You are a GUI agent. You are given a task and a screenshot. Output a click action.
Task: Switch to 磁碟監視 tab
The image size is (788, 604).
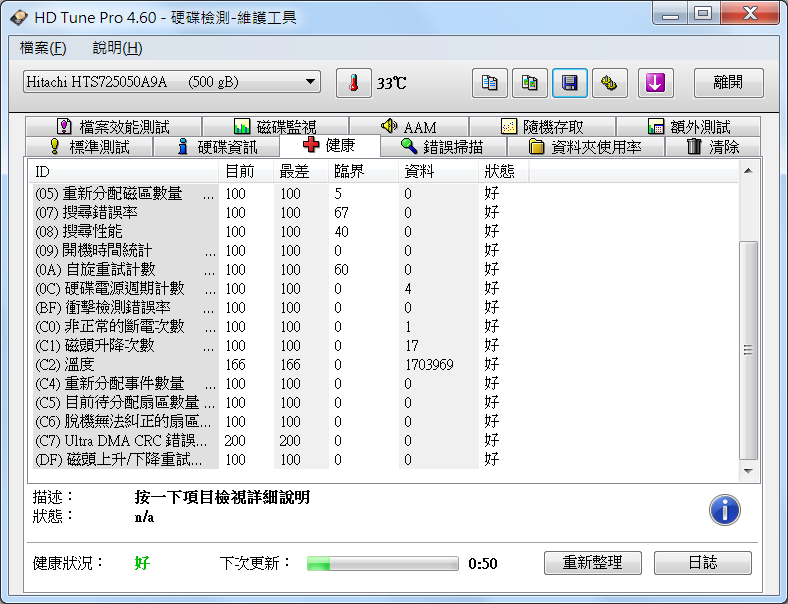point(275,126)
